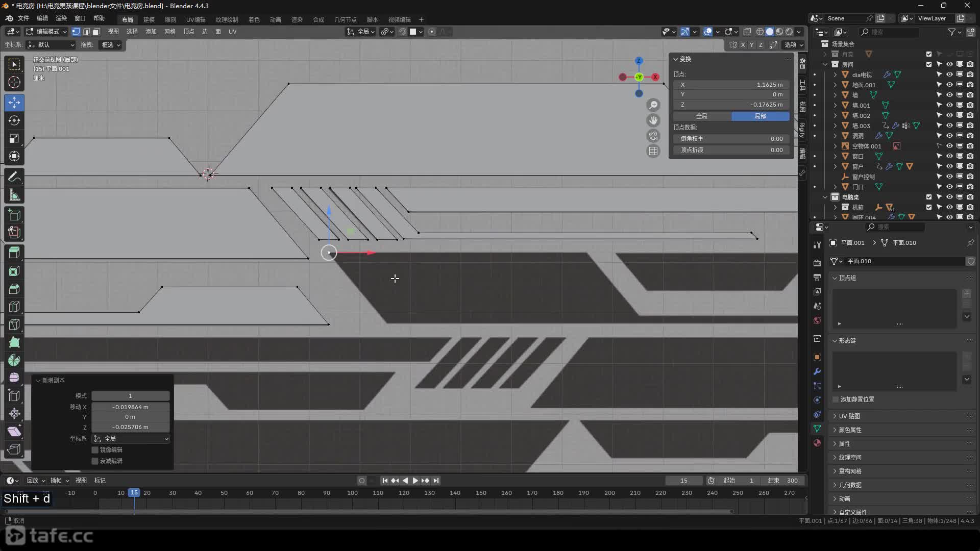Expand the UV 贴图 section
Image resolution: width=980 pixels, height=551 pixels.
click(x=850, y=416)
